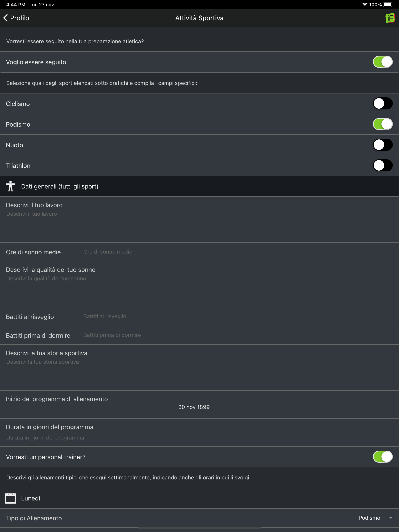Turn off the personal trainer switch
This screenshot has width=399, height=532.
[382, 457]
